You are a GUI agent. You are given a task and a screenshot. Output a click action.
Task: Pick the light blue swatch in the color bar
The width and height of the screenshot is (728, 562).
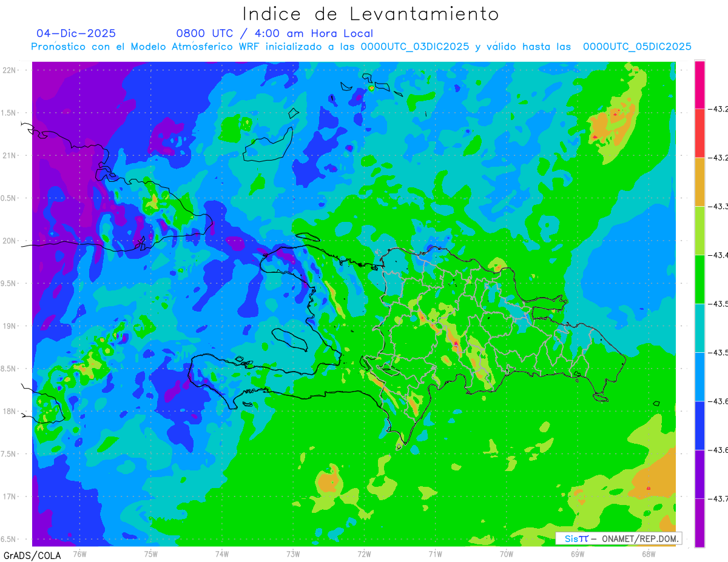tap(699, 376)
